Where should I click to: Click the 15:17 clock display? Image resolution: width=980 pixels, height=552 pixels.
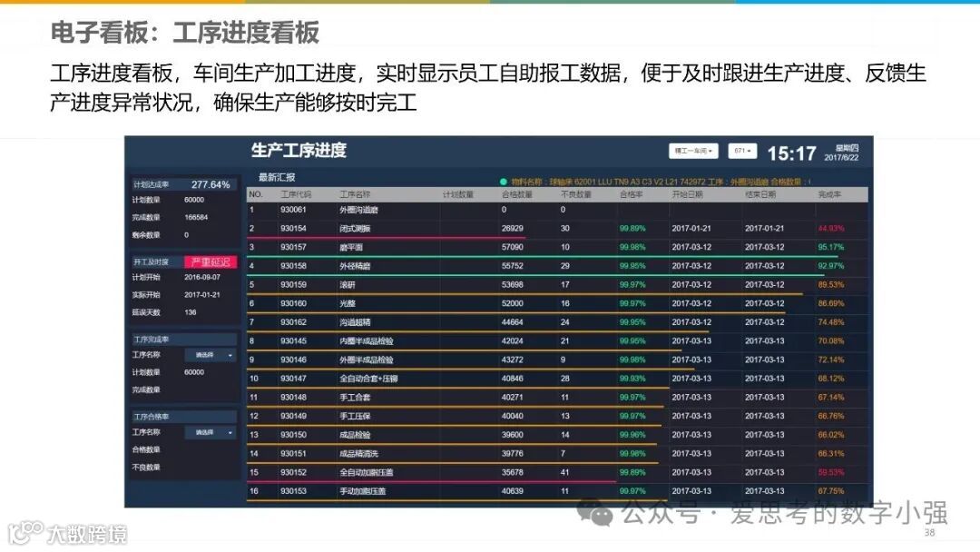(792, 153)
